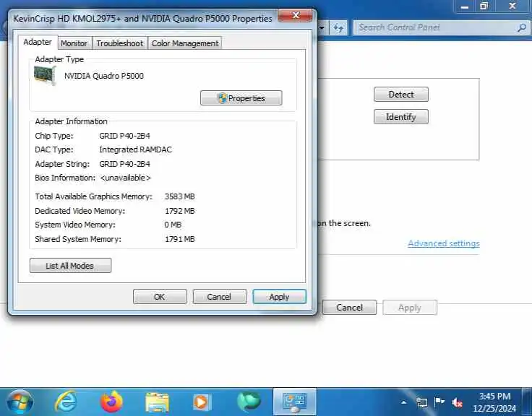Click the Integrated RAMDAC value
532x416 pixels.
click(135, 149)
